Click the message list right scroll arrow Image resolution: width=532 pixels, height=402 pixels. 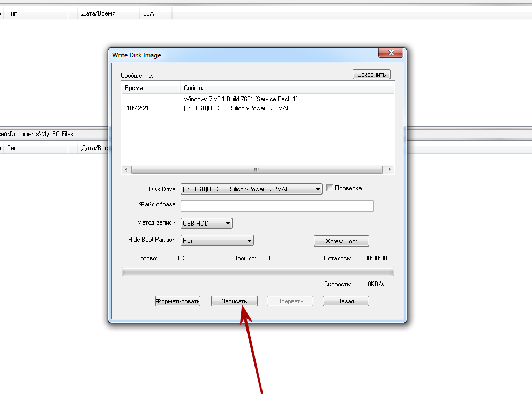[x=389, y=169]
